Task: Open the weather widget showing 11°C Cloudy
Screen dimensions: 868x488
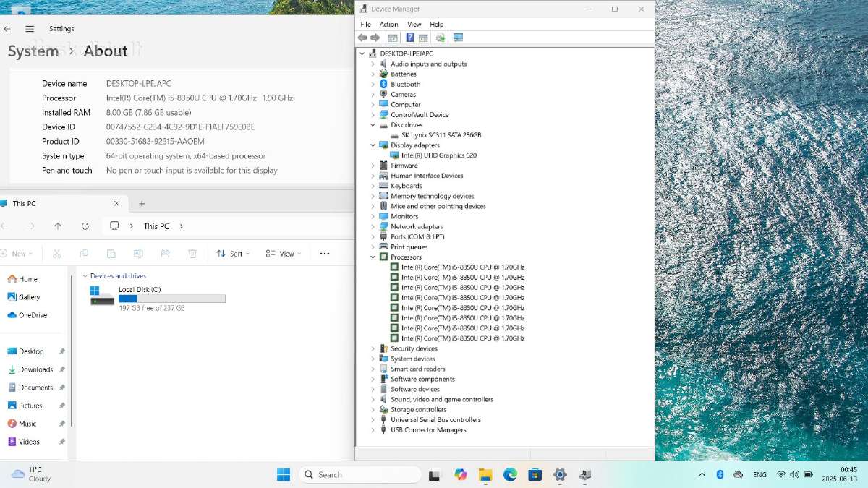Action: 31,474
